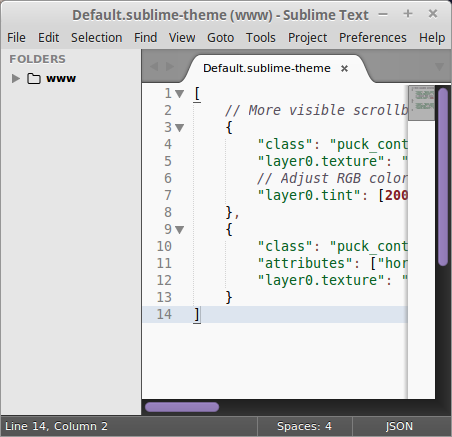Collapse the fold arrow on line 3
This screenshot has height=437, width=452.
pyautogui.click(x=180, y=128)
